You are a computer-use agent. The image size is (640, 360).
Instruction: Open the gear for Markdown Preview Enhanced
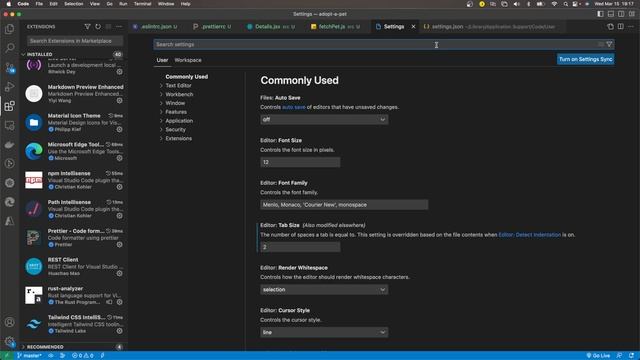coord(119,100)
